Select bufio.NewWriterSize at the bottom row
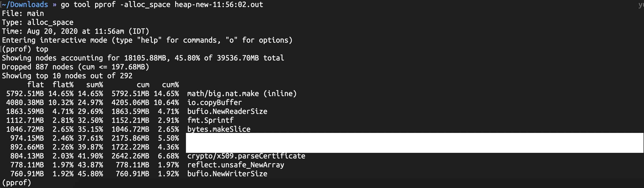Screen dimensions: 644x188 click(227, 174)
